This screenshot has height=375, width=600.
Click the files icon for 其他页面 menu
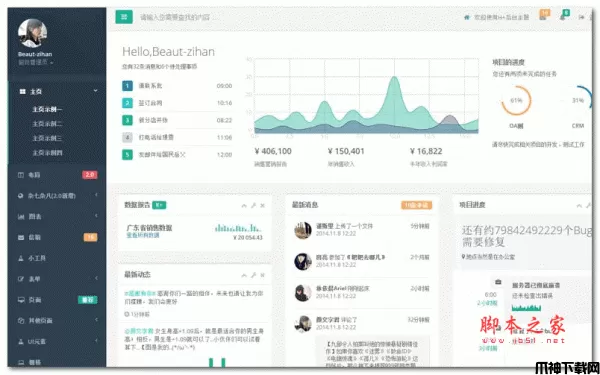(21, 320)
